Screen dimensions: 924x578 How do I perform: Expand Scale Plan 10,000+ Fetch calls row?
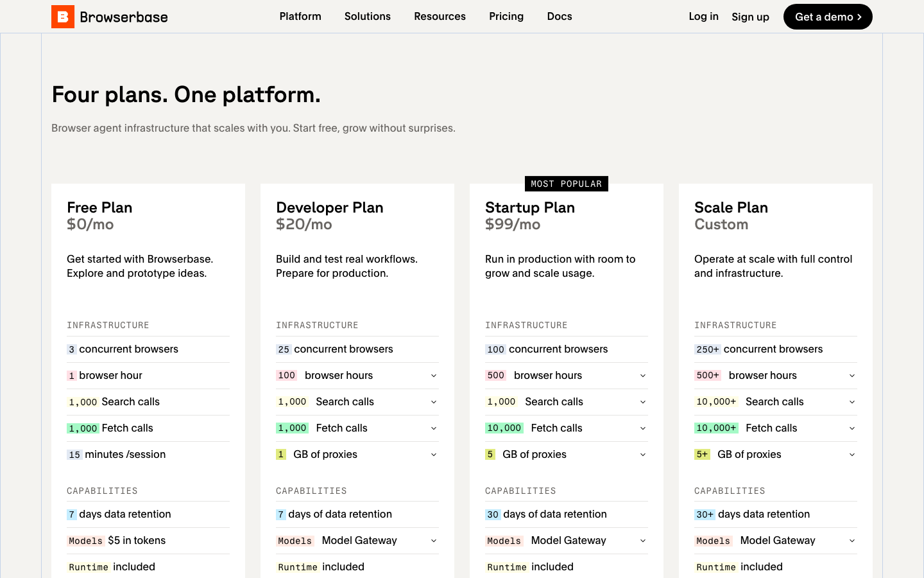tap(776, 428)
